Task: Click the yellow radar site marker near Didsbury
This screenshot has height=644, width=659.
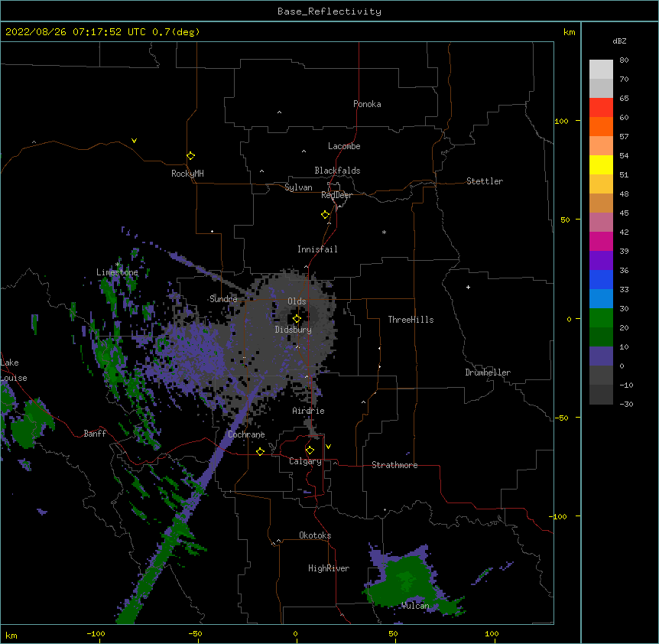Action: pyautogui.click(x=297, y=319)
